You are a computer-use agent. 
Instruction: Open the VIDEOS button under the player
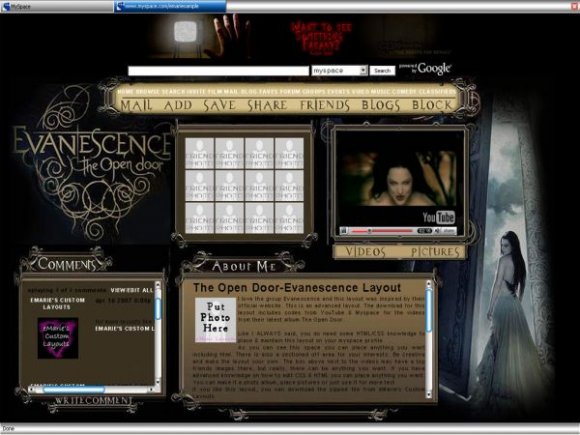pyautogui.click(x=365, y=252)
